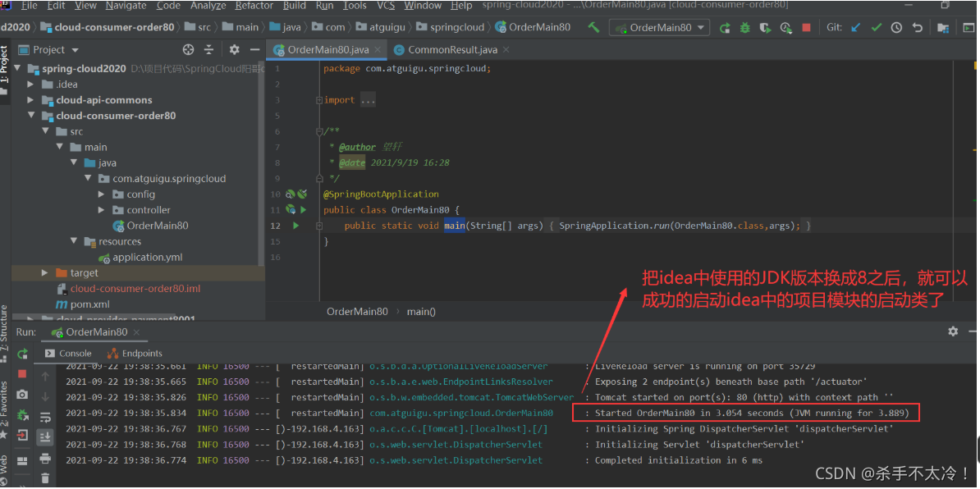Click the main() breadcrumb below the editor

[421, 311]
